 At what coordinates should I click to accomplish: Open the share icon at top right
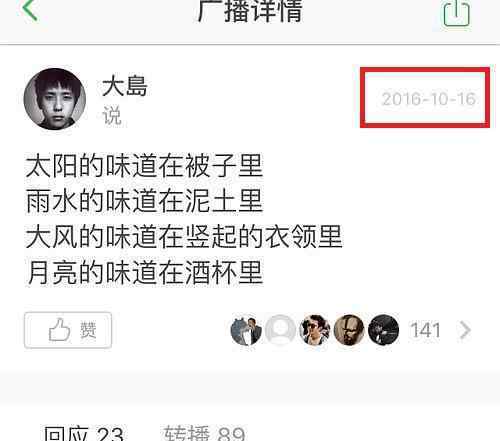click(456, 13)
